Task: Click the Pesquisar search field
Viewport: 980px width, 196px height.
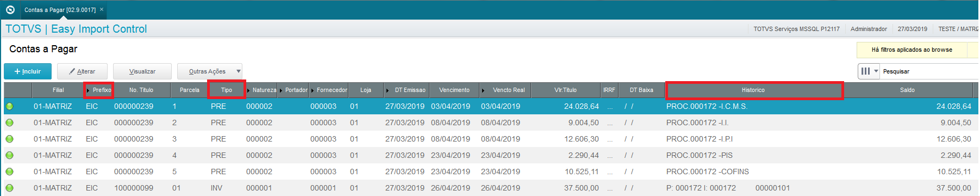Action: [x=929, y=71]
